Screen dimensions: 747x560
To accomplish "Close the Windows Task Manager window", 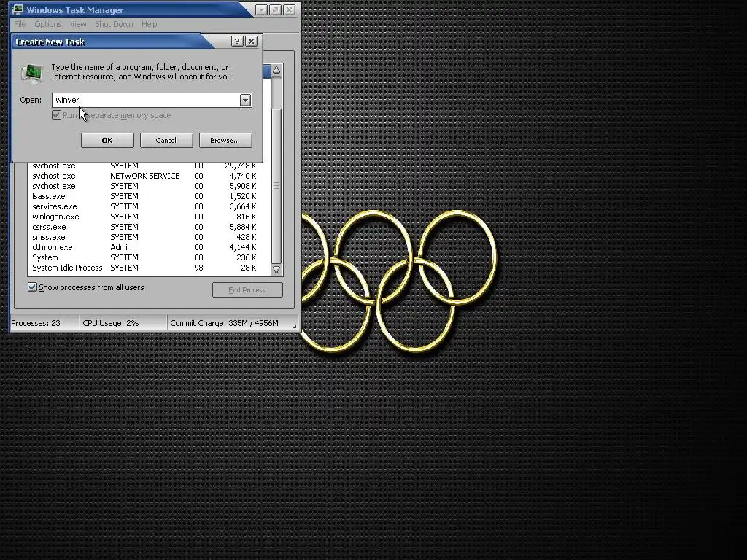I will pyautogui.click(x=289, y=9).
